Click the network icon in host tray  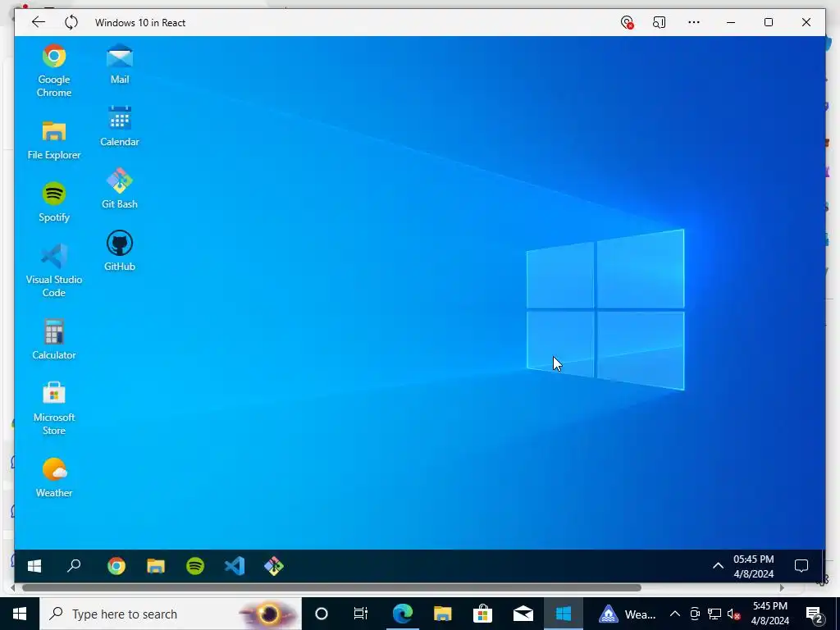[x=714, y=614]
